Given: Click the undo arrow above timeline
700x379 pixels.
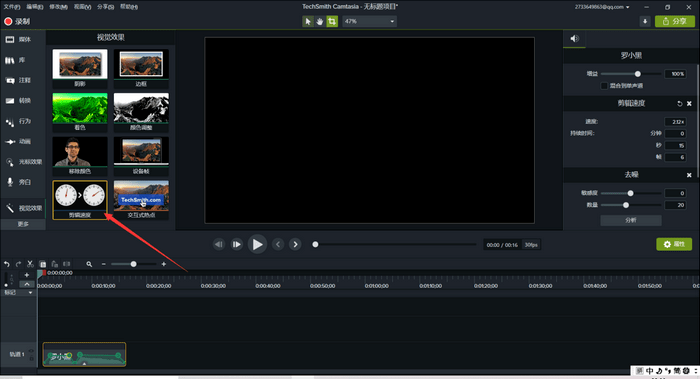Looking at the screenshot, I should 7,264.
